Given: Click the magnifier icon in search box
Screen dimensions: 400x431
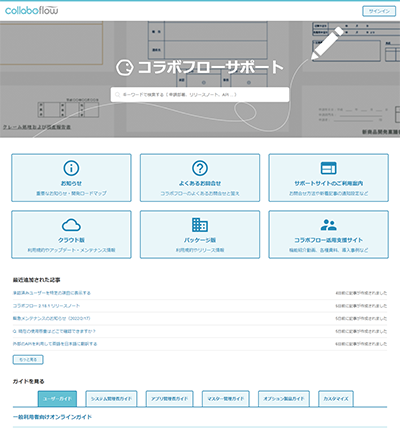Looking at the screenshot, I should 117,95.
